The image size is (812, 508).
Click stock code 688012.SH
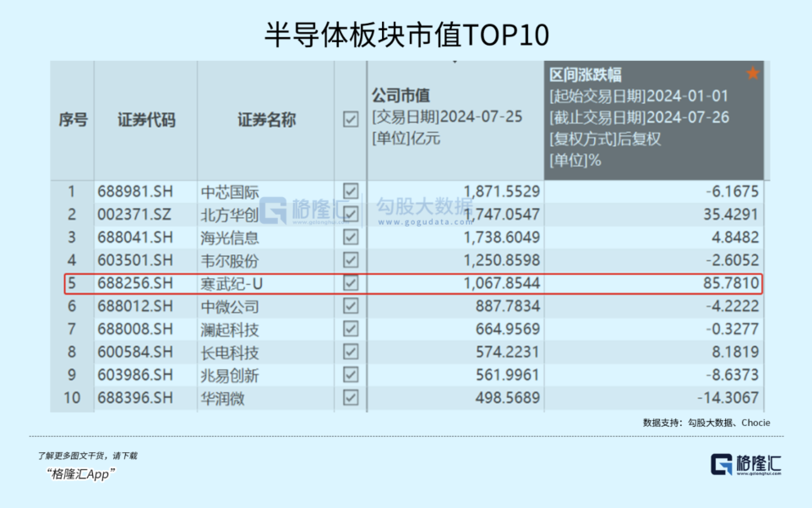pos(135,307)
